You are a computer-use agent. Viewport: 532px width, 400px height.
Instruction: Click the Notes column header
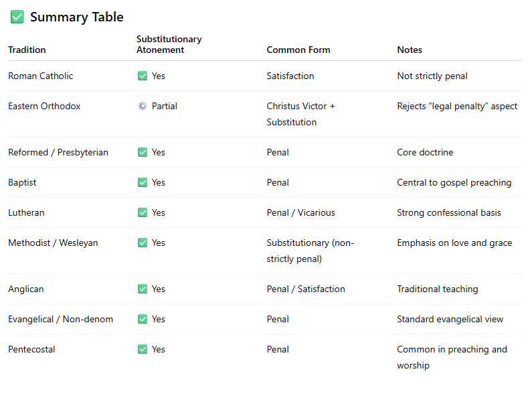pyautogui.click(x=410, y=50)
